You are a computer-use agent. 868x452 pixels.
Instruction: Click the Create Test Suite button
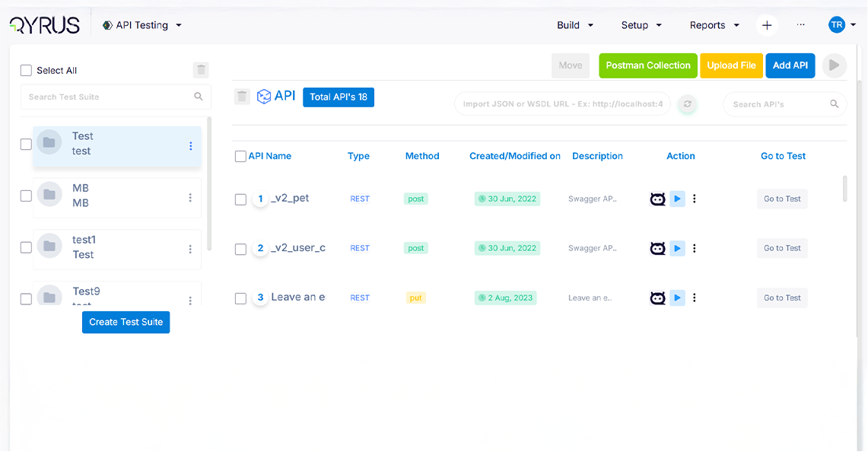[x=126, y=322]
